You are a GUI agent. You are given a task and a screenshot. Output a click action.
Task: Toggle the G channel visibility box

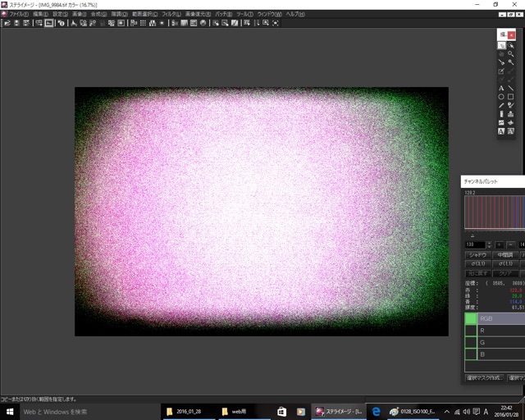[x=470, y=343]
